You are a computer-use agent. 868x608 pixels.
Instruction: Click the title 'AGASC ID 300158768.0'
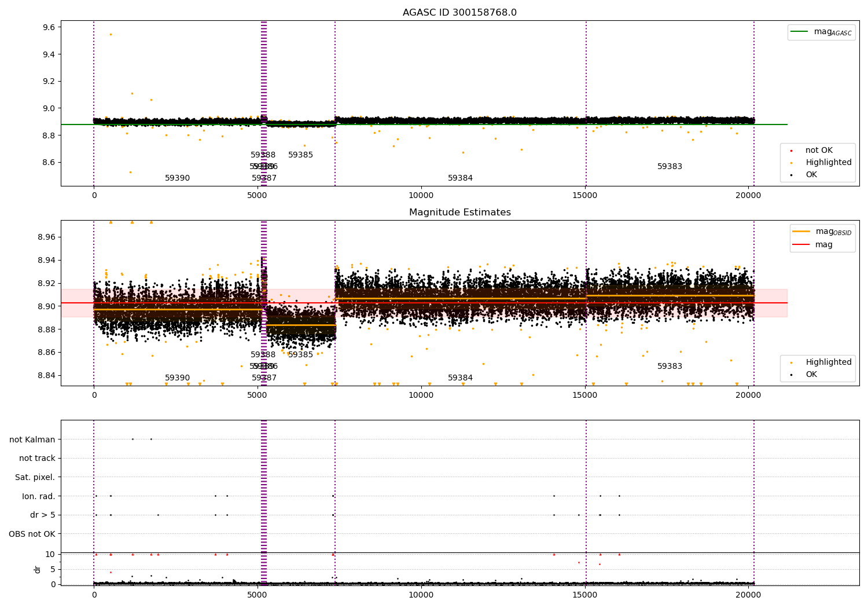459,13
